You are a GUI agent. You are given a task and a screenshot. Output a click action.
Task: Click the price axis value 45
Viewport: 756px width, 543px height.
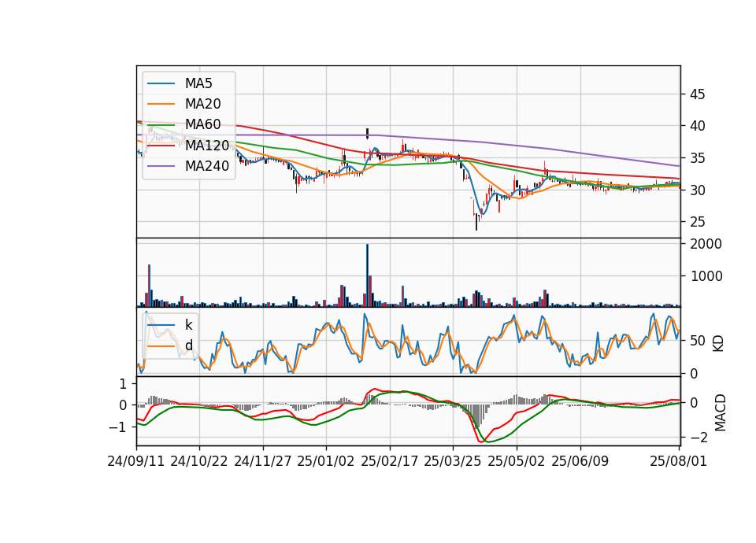coord(697,94)
